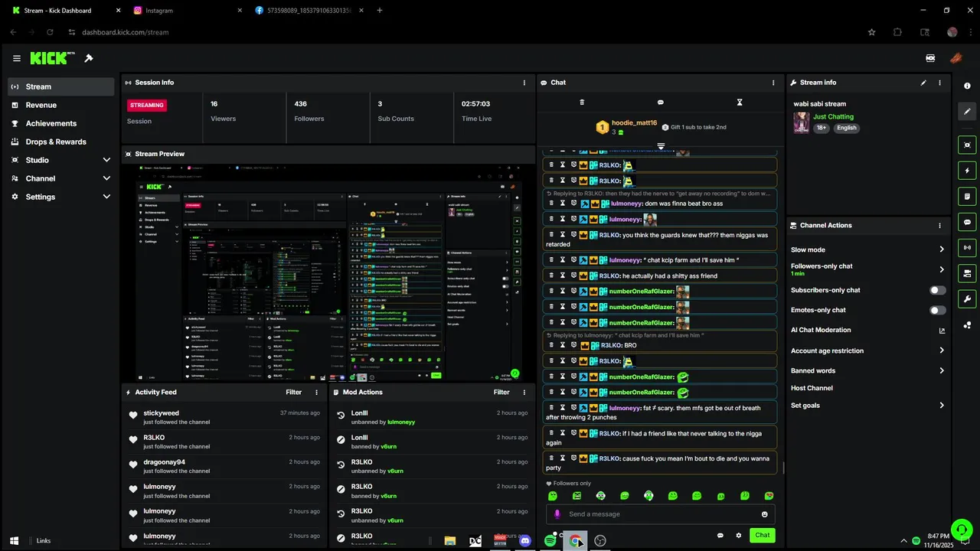The width and height of the screenshot is (980, 551).
Task: Click the note page icon in right sidebar
Action: point(967,197)
